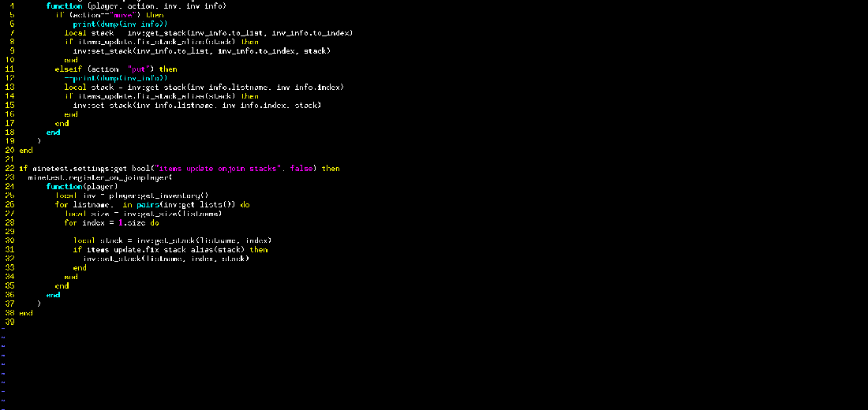Click inv:get_size(listname) on line 27

tap(172, 214)
